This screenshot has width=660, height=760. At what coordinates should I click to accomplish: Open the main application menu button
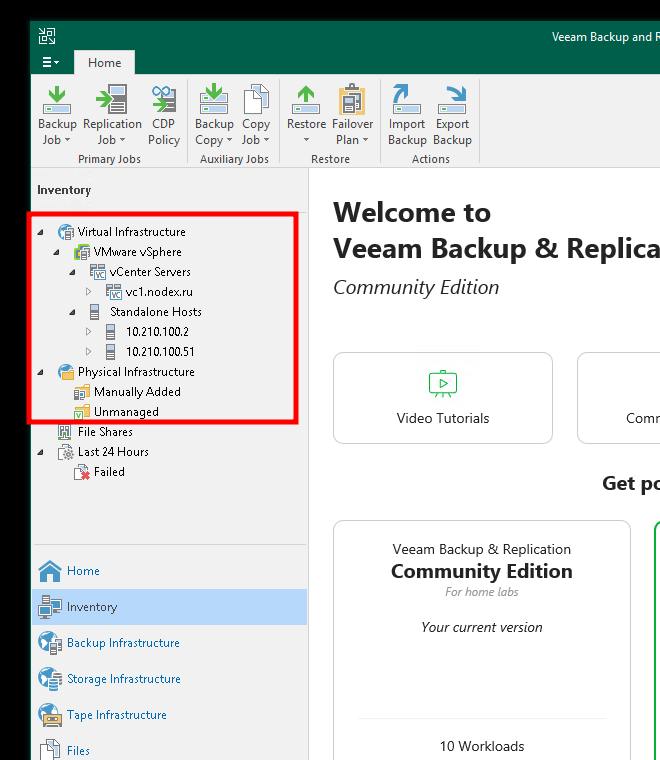tap(50, 63)
